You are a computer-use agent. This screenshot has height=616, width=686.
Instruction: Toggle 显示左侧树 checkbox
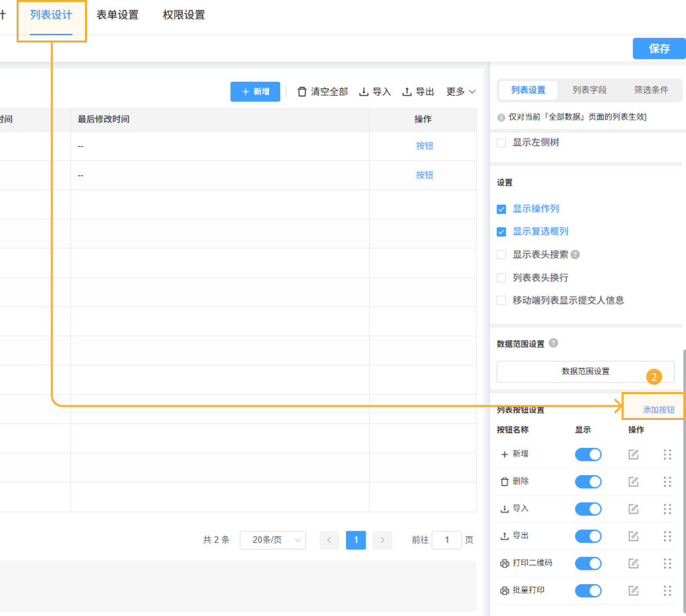click(x=501, y=143)
